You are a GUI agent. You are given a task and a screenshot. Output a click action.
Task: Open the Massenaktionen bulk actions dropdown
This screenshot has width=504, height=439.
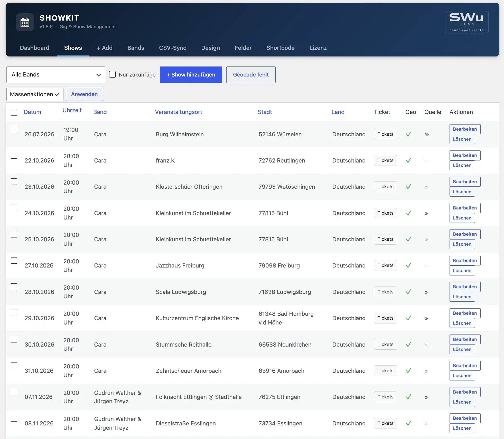35,94
